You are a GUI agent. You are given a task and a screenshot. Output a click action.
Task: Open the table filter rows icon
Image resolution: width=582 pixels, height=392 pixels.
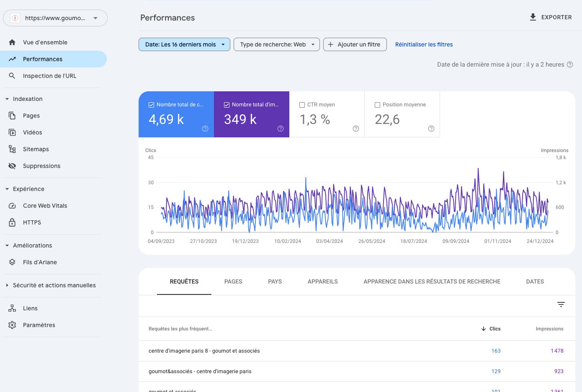[x=561, y=304]
